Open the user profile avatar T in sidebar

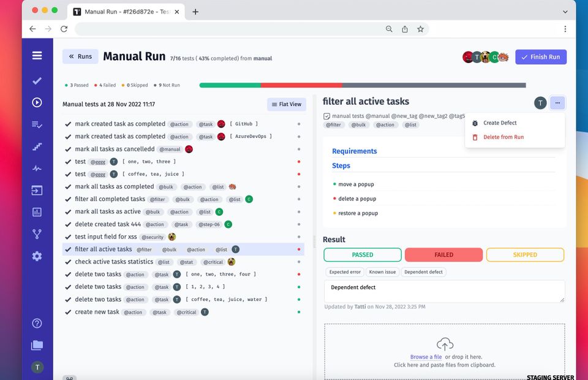[x=37, y=367]
